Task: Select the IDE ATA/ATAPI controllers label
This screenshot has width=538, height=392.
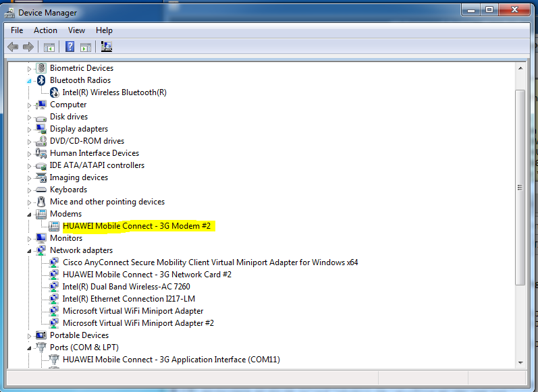Action: pyautogui.click(x=97, y=165)
